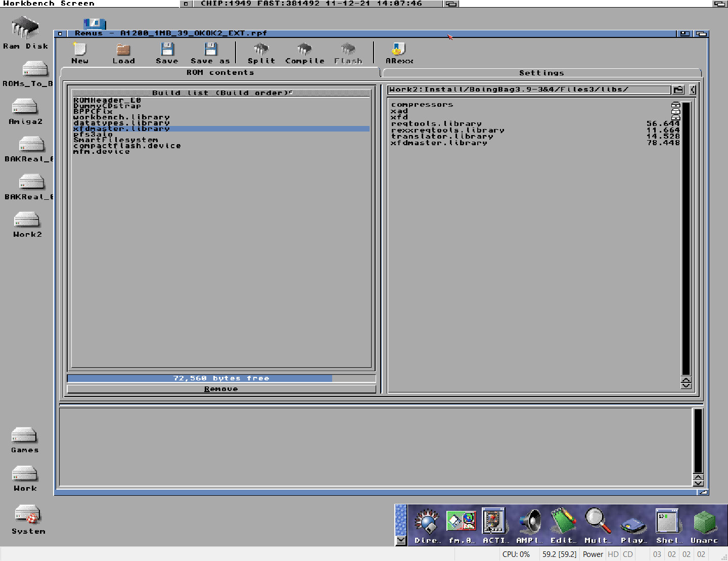This screenshot has height=561, width=728.
Task: Select reqtools.library in the file list
Action: (x=535, y=123)
